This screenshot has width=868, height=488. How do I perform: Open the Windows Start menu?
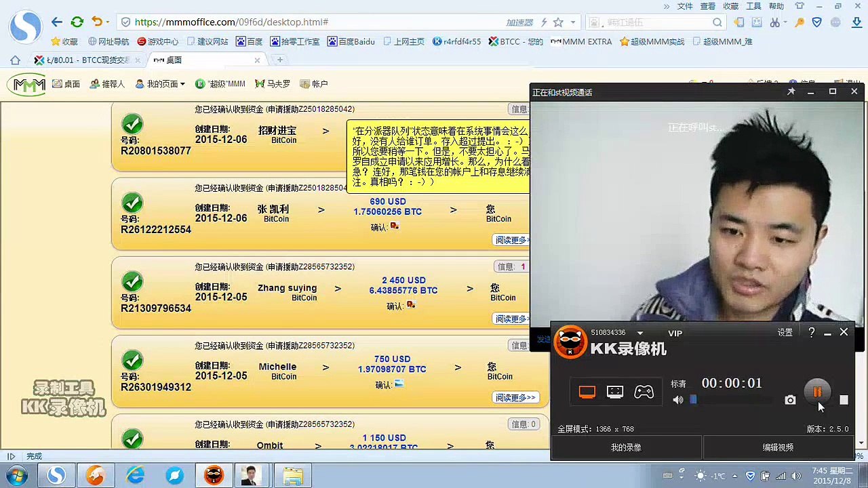(x=16, y=475)
